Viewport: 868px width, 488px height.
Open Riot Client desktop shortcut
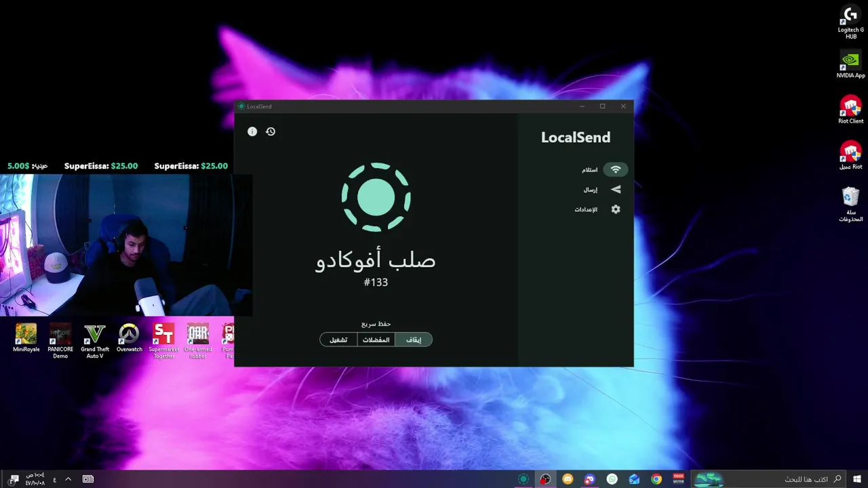pyautogui.click(x=850, y=110)
